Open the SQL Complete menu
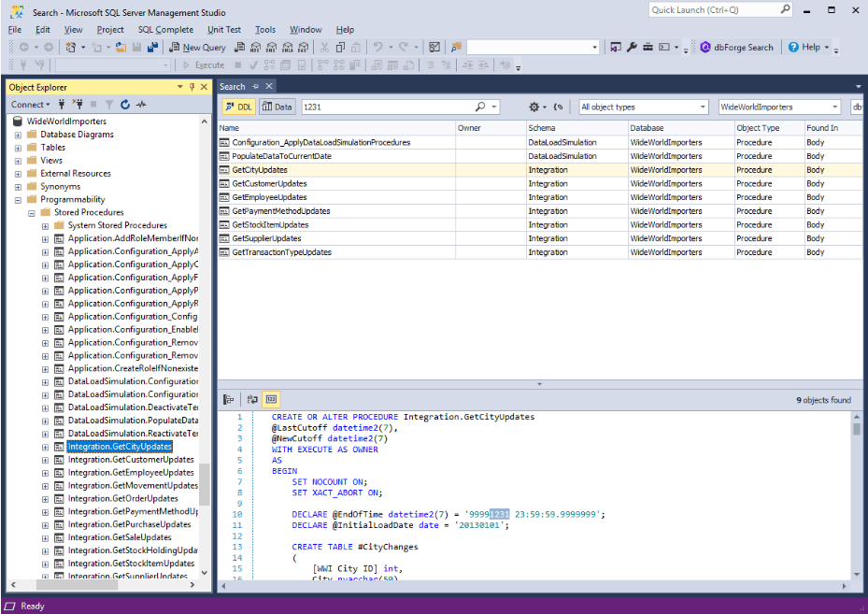This screenshot has height=614, width=868. pos(165,29)
